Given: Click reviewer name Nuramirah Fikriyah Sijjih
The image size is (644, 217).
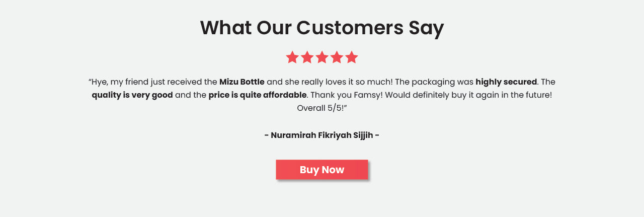Looking at the screenshot, I should point(321,135).
